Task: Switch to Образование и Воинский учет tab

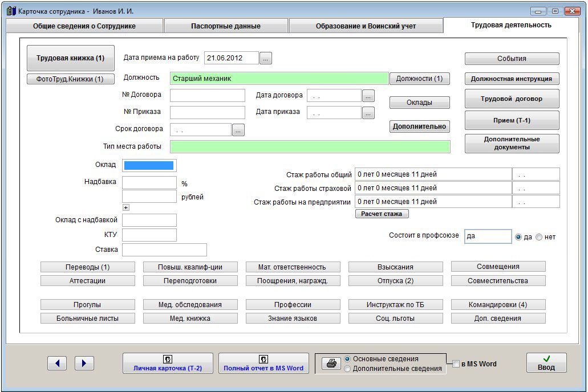Action: [366, 26]
